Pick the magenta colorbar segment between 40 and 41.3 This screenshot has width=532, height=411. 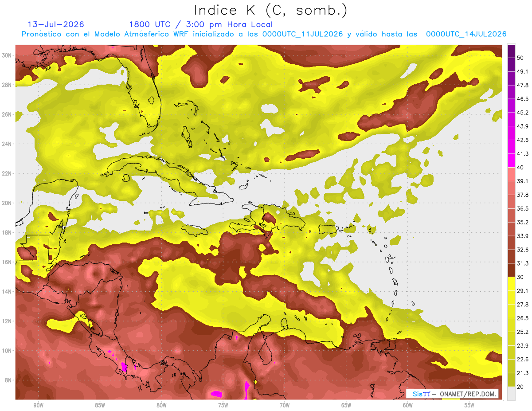coord(511,160)
